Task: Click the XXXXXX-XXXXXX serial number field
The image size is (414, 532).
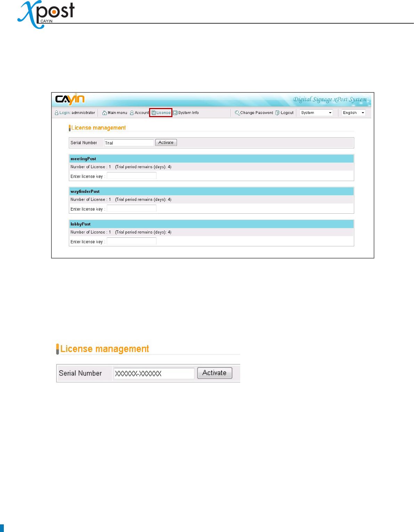Action: click(154, 374)
